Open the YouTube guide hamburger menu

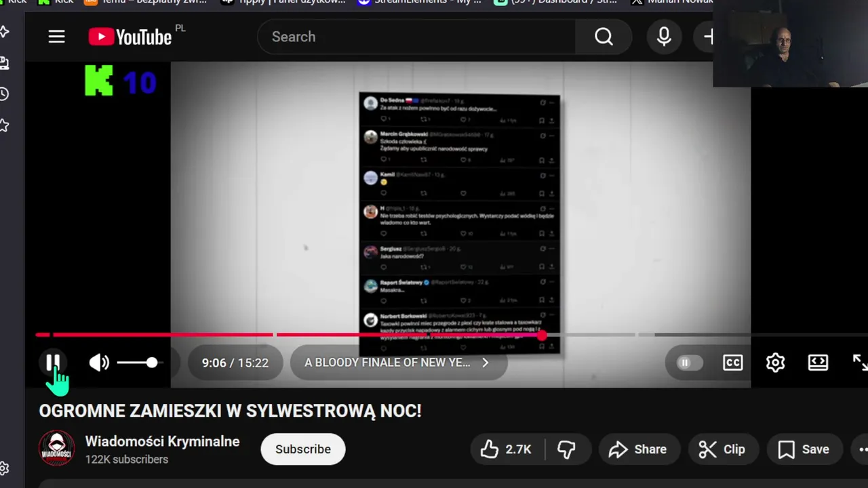coord(56,37)
